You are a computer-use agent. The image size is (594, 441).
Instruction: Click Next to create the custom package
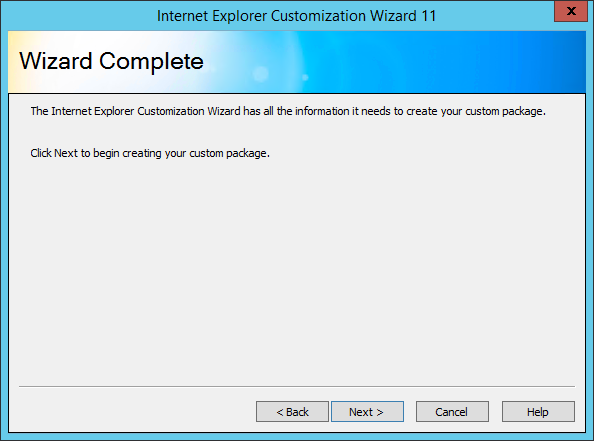367,411
